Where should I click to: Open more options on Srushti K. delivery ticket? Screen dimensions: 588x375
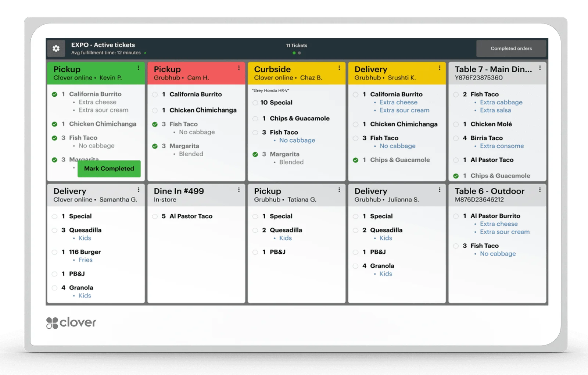point(440,68)
